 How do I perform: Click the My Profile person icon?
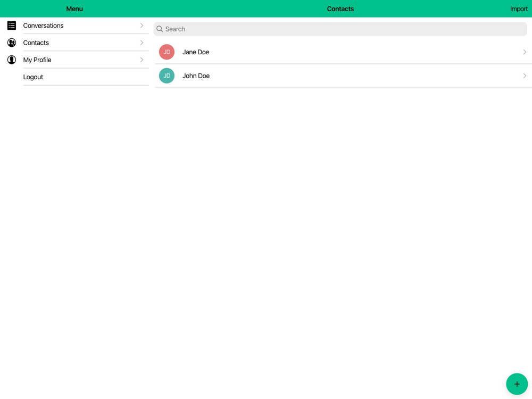coord(12,60)
